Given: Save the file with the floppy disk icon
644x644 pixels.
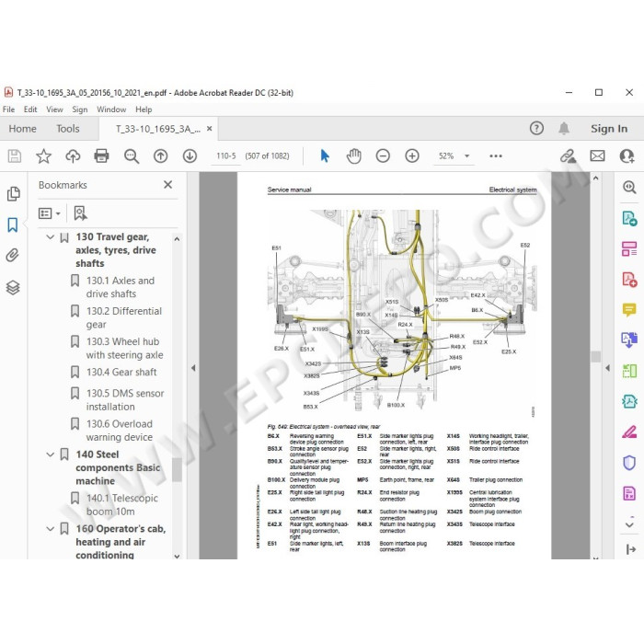Looking at the screenshot, I should point(15,156).
